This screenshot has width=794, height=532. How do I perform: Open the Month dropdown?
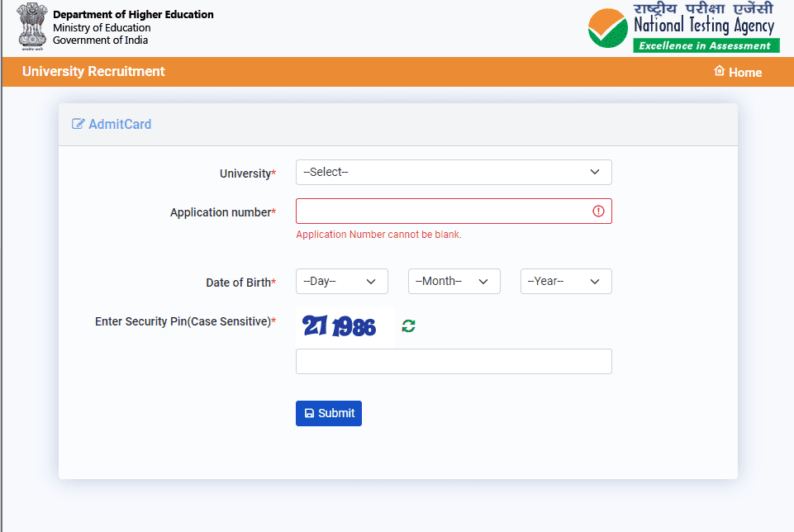tap(454, 282)
